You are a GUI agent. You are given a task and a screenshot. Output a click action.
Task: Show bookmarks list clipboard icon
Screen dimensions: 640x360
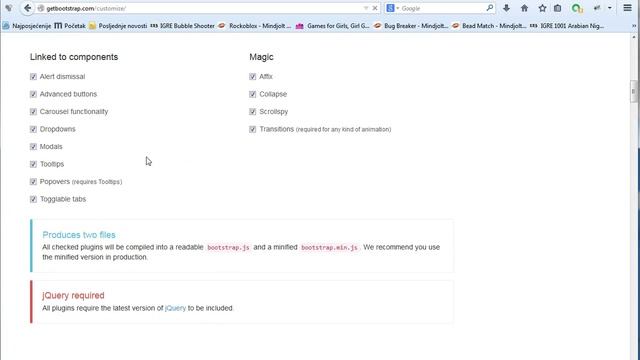558,8
